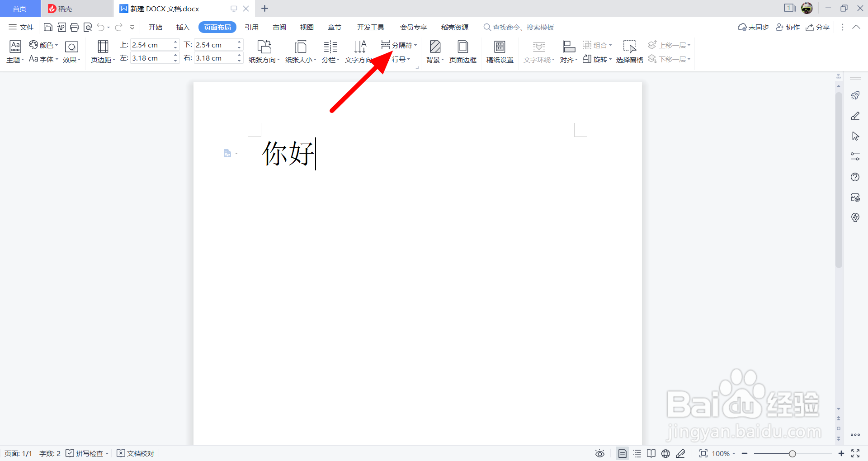The height and width of the screenshot is (461, 868).
Task: Open Print Preview icon
Action: (x=88, y=27)
